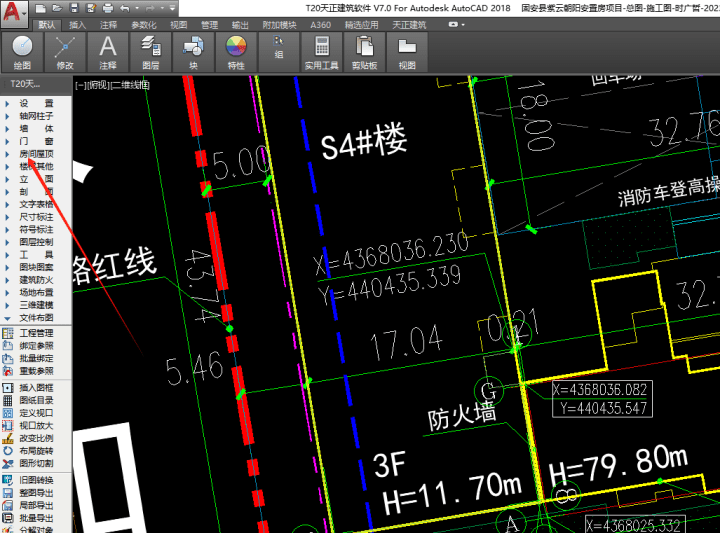Click the Undo arrow icon
Image resolution: width=720 pixels, height=533 pixels.
[x=125, y=8]
